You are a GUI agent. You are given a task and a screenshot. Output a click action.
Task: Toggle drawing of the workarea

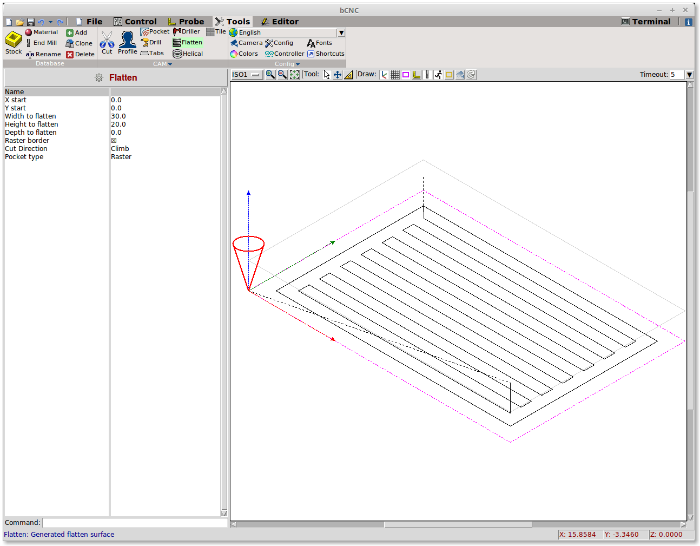[x=449, y=75]
